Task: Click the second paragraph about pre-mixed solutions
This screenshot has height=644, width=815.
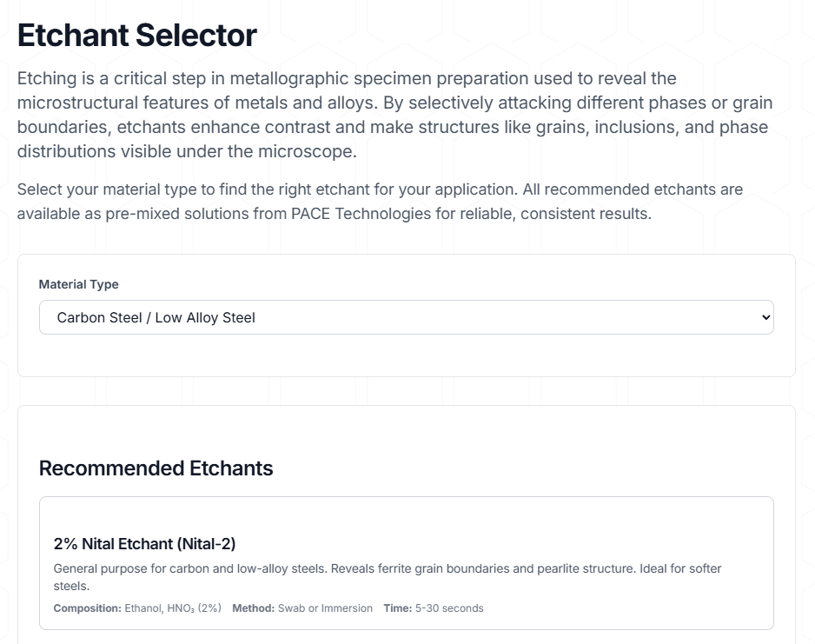Action: 380,201
